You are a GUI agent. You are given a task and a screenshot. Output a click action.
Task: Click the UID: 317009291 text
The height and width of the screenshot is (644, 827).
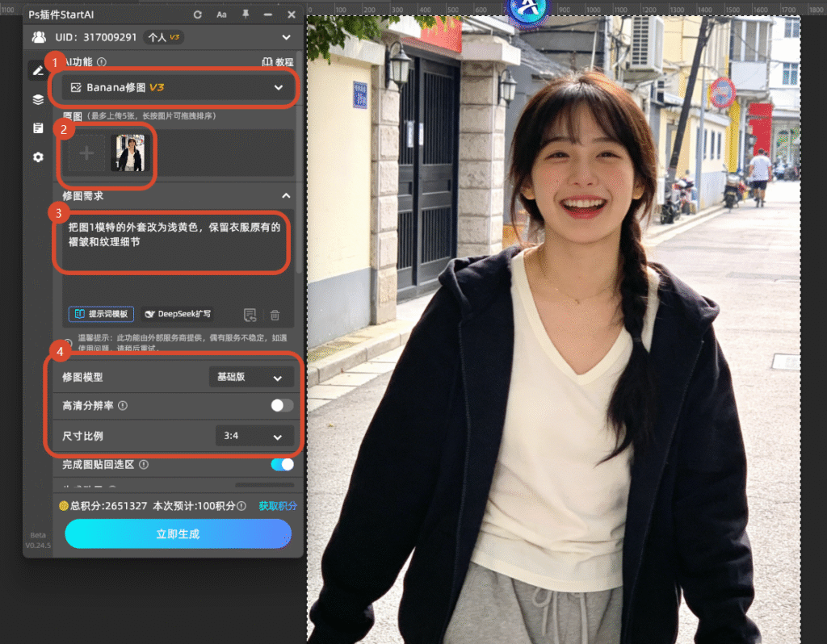(96, 37)
